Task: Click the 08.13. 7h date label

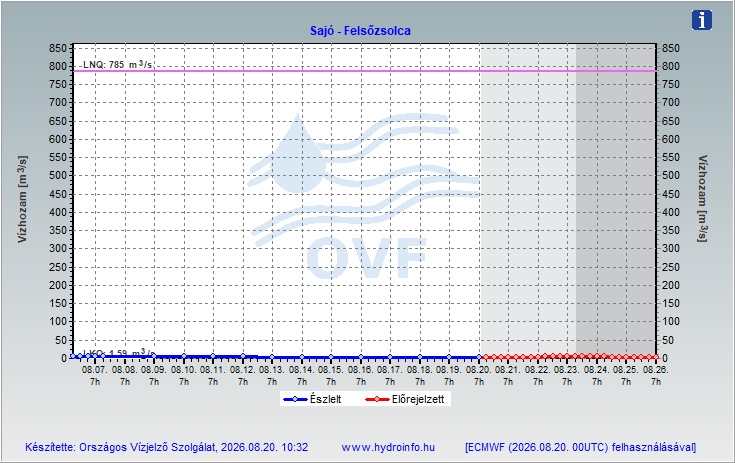Action: [272, 375]
